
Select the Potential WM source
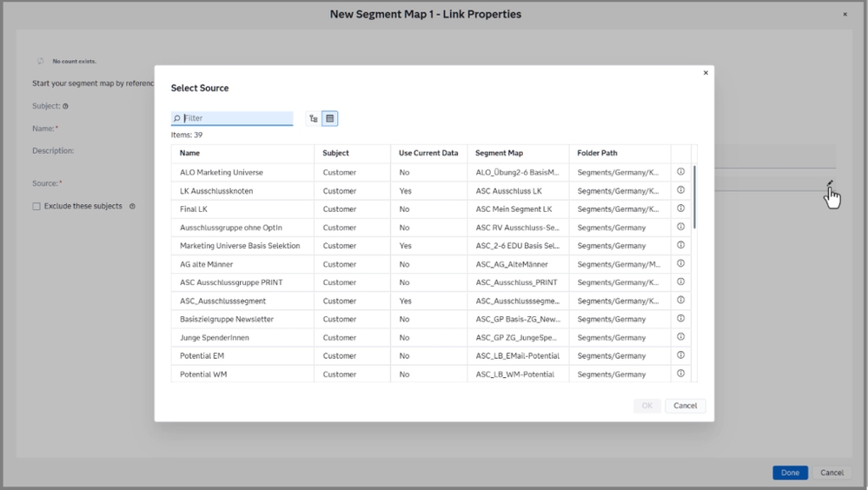pos(431,374)
